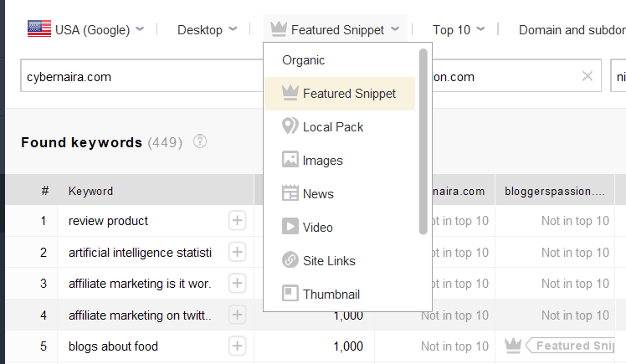Click the help icon beside Found keywords

click(199, 142)
